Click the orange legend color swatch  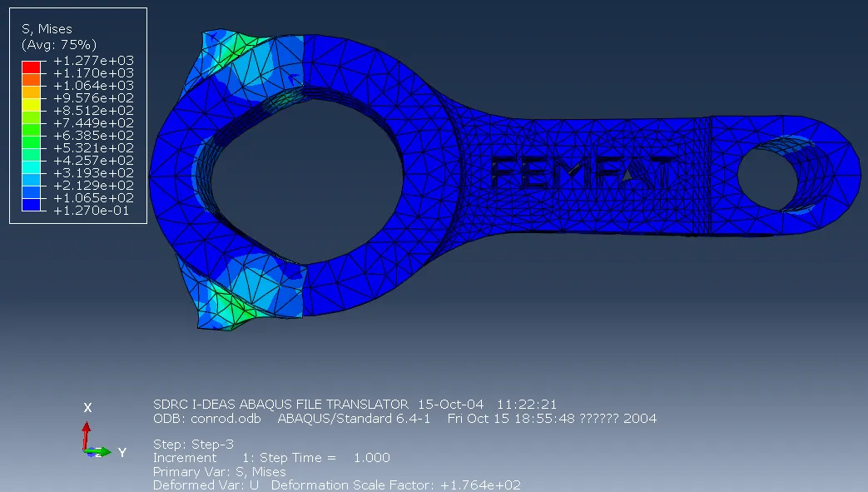[31, 80]
